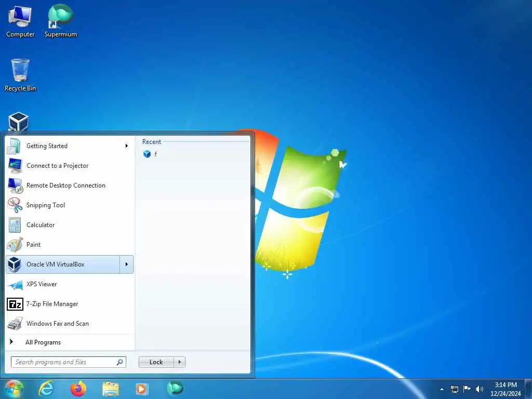Click the Connect to a Projector icon
532x399 pixels.
click(15, 166)
